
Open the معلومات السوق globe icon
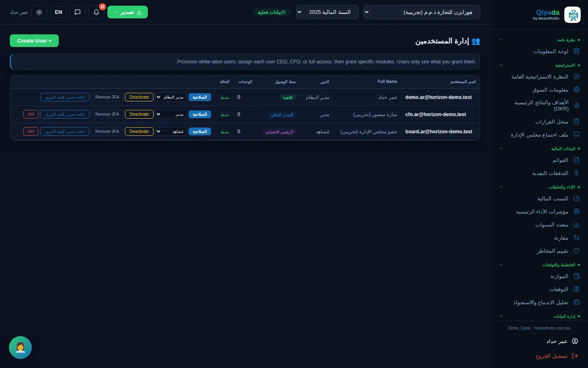point(577,90)
